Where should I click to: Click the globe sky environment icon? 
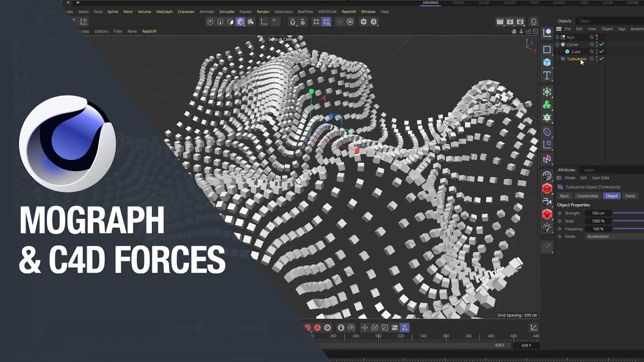click(x=547, y=175)
